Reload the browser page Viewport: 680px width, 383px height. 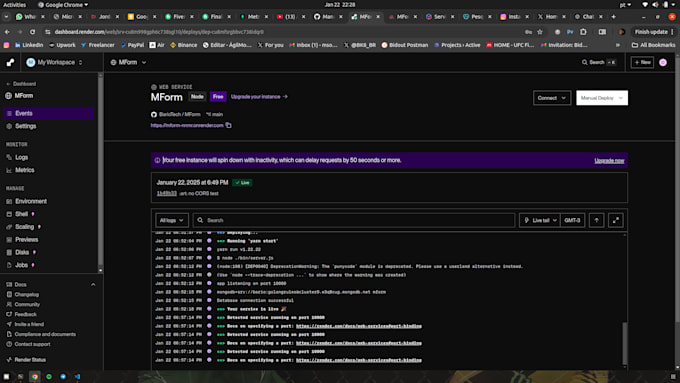pyautogui.click(x=33, y=32)
